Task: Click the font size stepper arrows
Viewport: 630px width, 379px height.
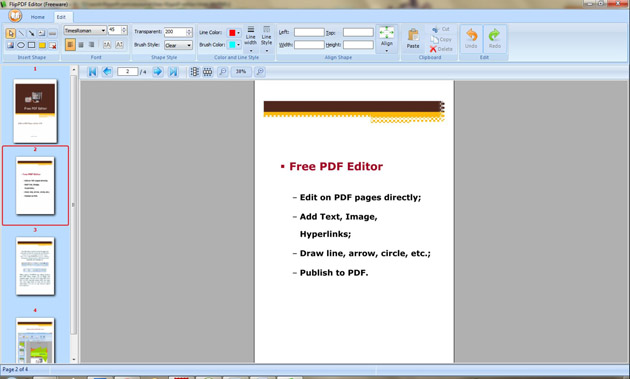Action: 124,30
